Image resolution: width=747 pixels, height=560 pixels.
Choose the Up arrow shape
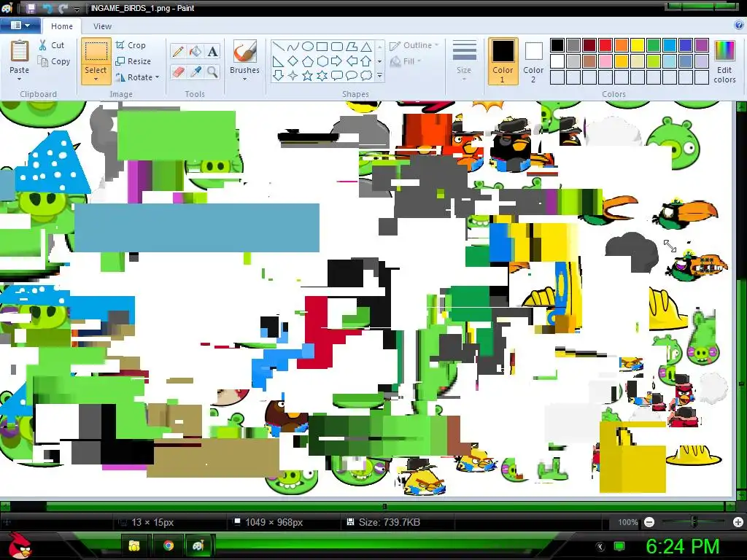(366, 61)
